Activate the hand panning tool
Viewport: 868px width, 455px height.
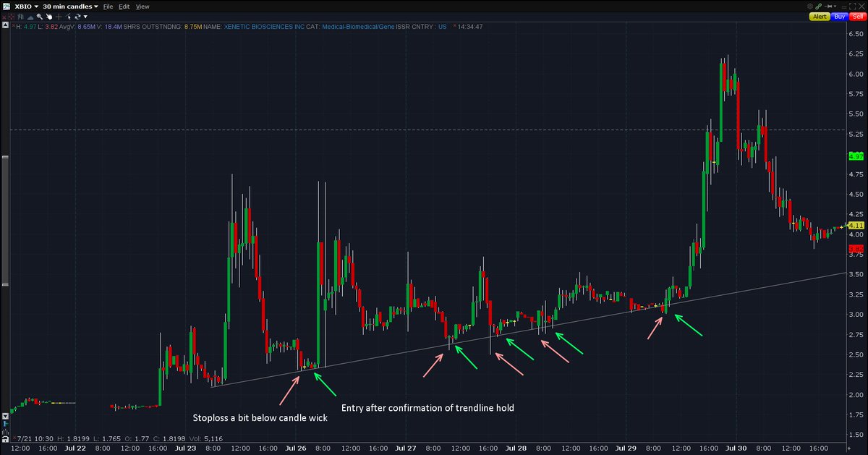pyautogui.click(x=50, y=17)
